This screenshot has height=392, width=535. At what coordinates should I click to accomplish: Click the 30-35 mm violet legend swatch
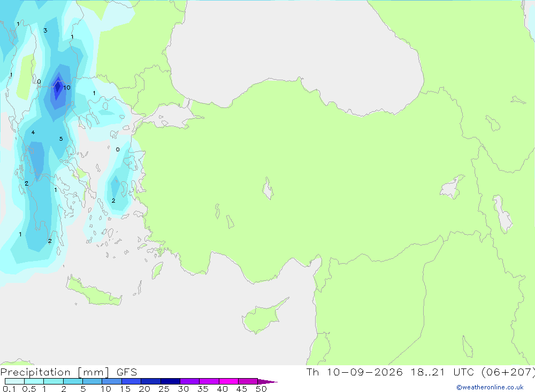(189, 381)
